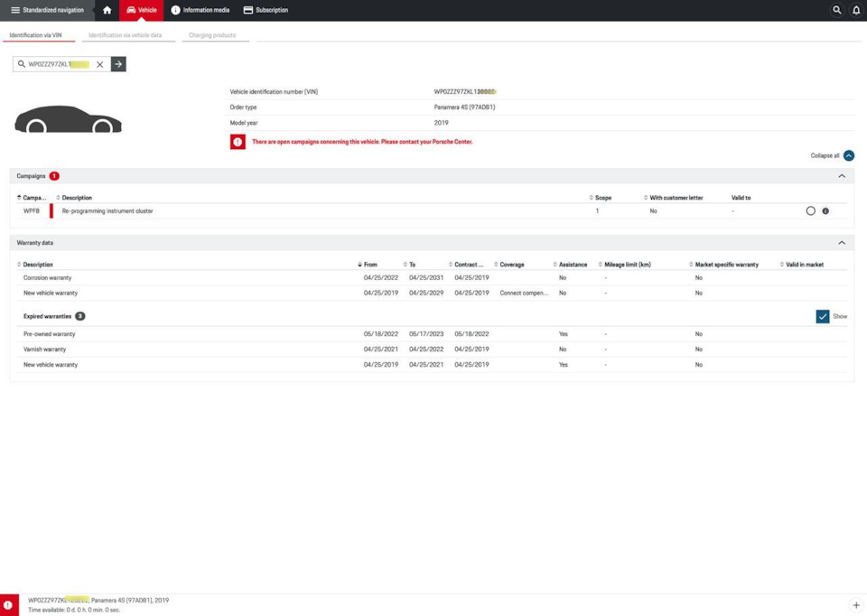Click the search magnifier in top bar
Screen dimensions: 867x616
837,10
